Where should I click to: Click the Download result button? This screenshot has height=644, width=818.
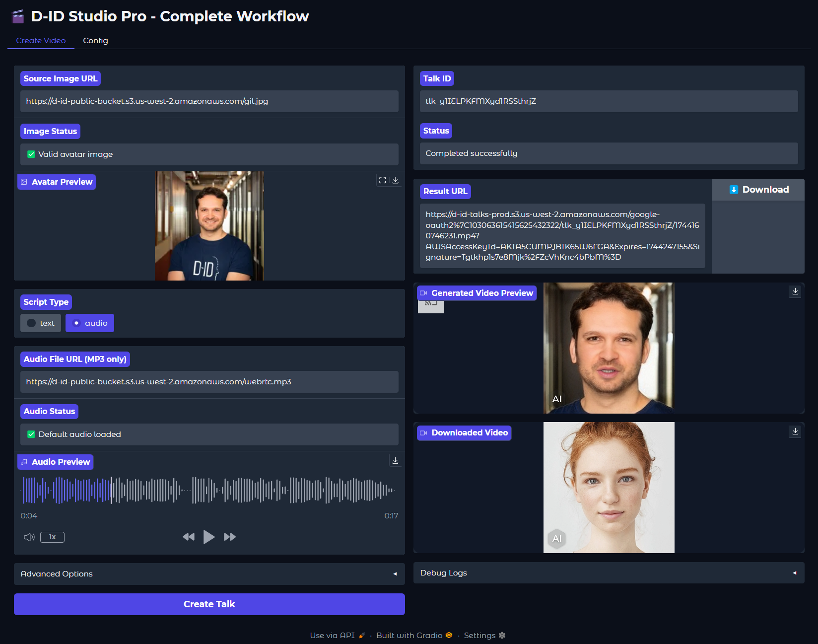758,190
